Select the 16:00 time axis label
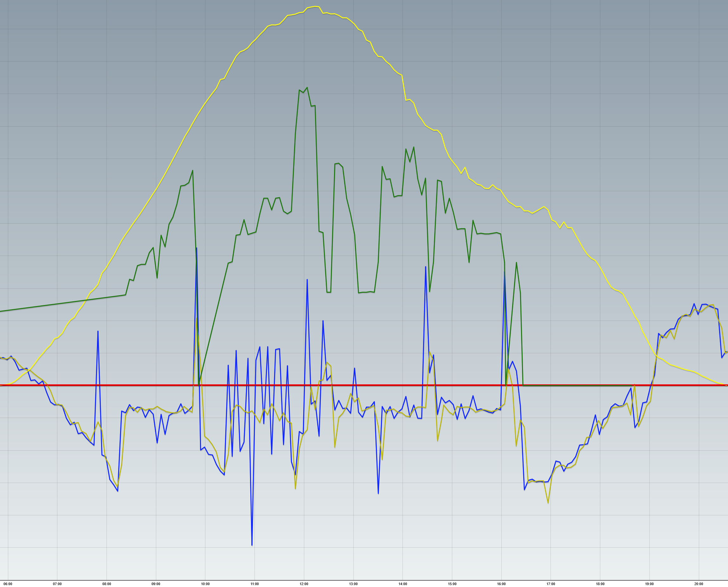 501,584
